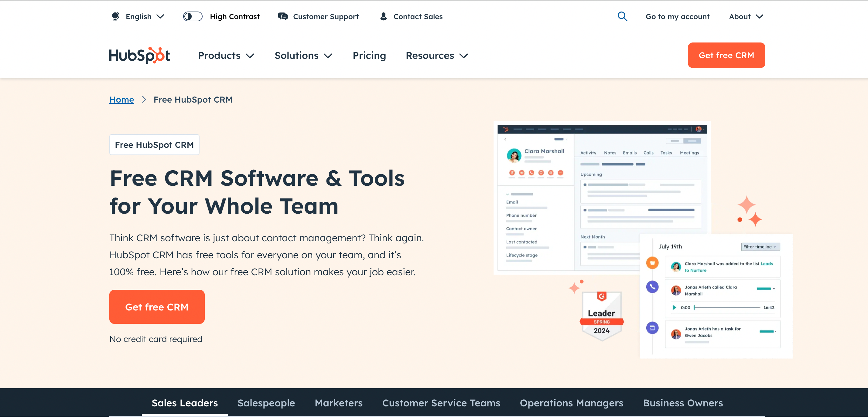Click the Contact Sales person icon
Image resolution: width=868 pixels, height=417 pixels.
pos(384,16)
